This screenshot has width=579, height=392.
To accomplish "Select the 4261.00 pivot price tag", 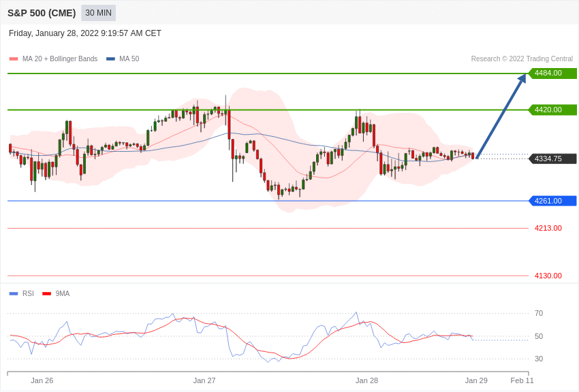I will pyautogui.click(x=552, y=201).
